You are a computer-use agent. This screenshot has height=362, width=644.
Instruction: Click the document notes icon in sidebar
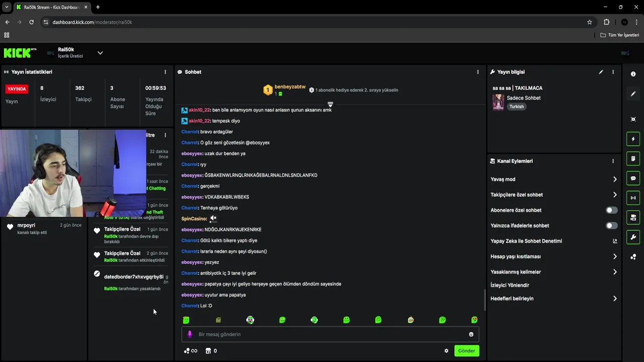tap(633, 158)
